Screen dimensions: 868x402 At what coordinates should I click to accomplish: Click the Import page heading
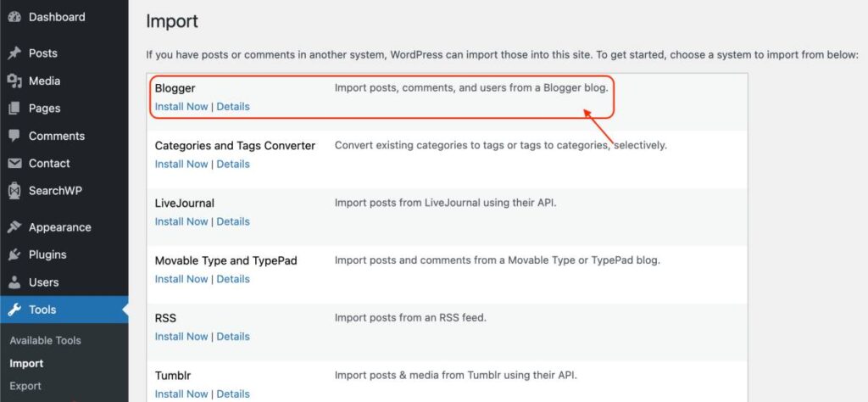coord(171,22)
